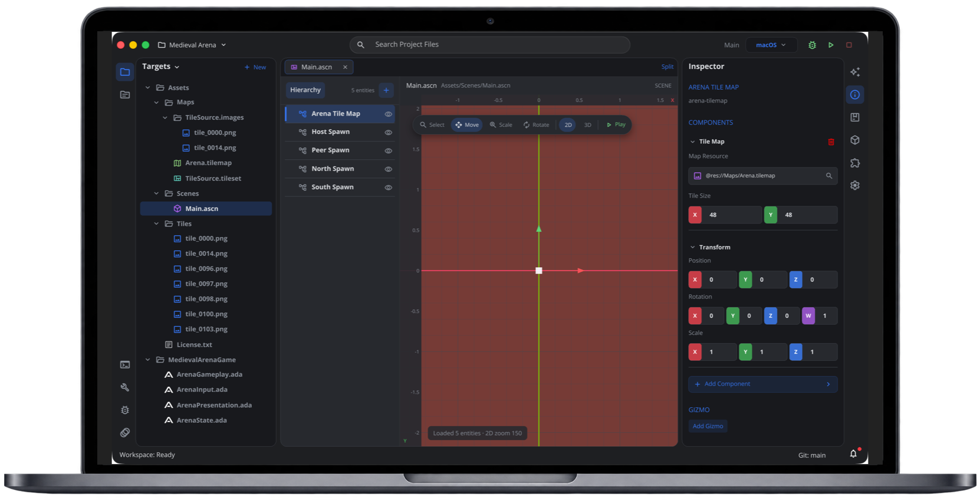Collapse the Scenes folder
This screenshot has width=980, height=500.
[157, 193]
